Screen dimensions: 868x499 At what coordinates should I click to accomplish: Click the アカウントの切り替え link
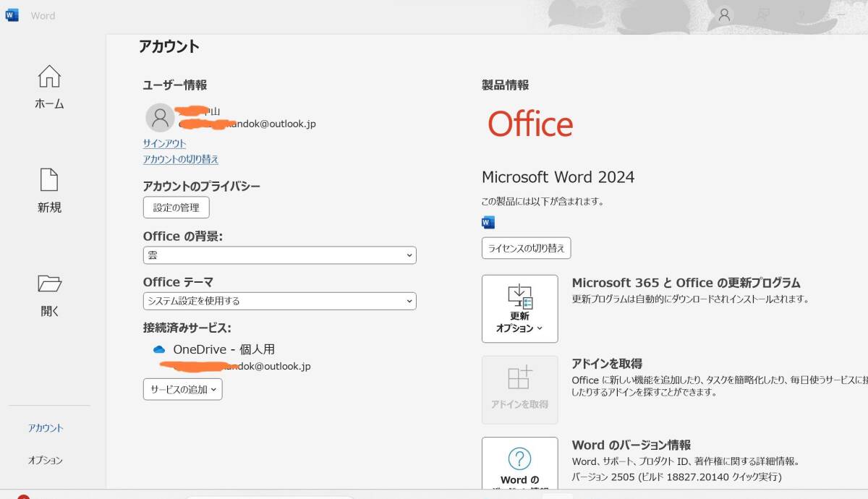(x=180, y=159)
